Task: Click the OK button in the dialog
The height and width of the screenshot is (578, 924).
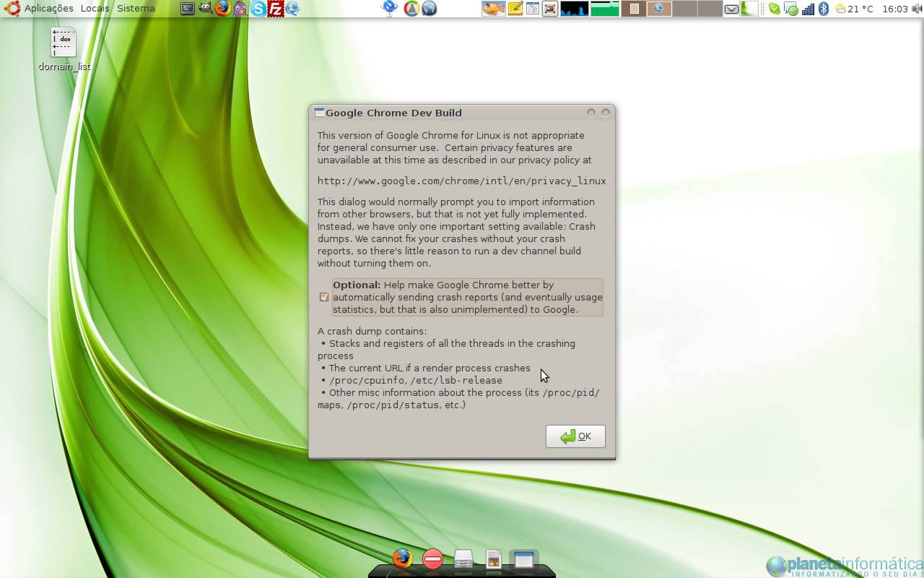Action: [x=575, y=436]
